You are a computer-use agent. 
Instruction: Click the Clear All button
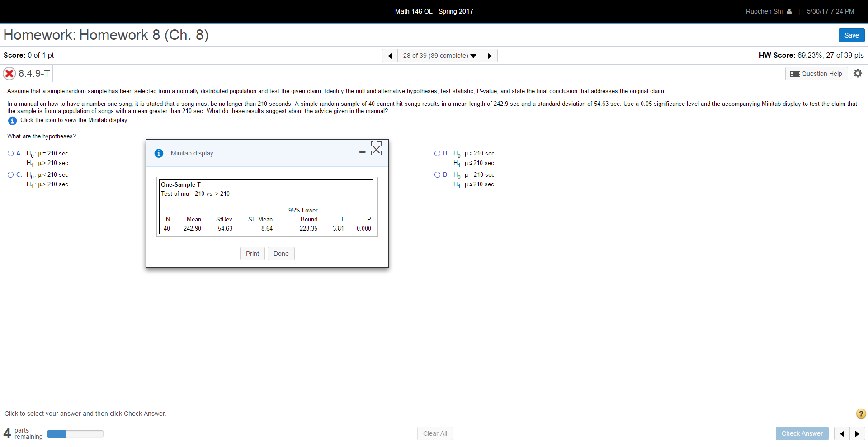pyautogui.click(x=435, y=433)
